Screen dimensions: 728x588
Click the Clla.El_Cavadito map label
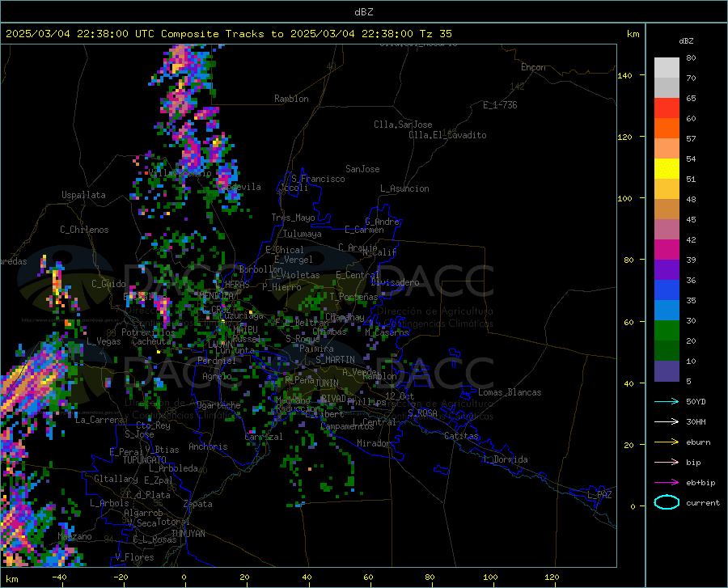click(x=447, y=135)
